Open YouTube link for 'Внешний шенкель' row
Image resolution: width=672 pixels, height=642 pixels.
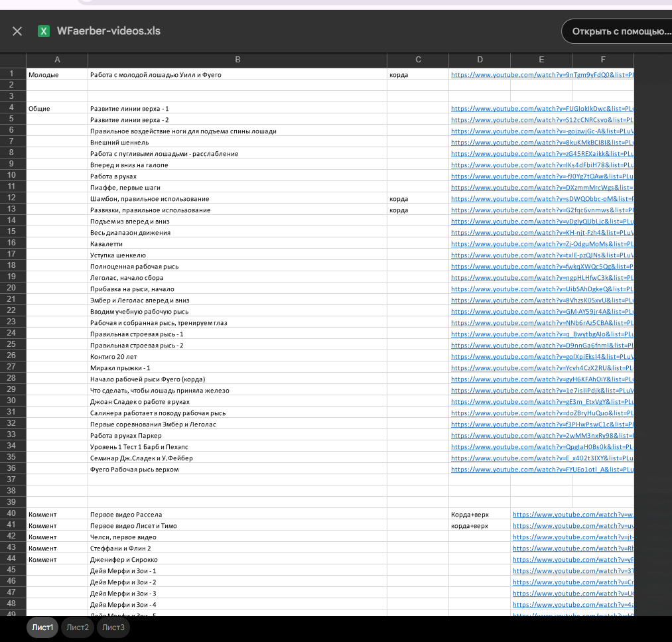[542, 143]
